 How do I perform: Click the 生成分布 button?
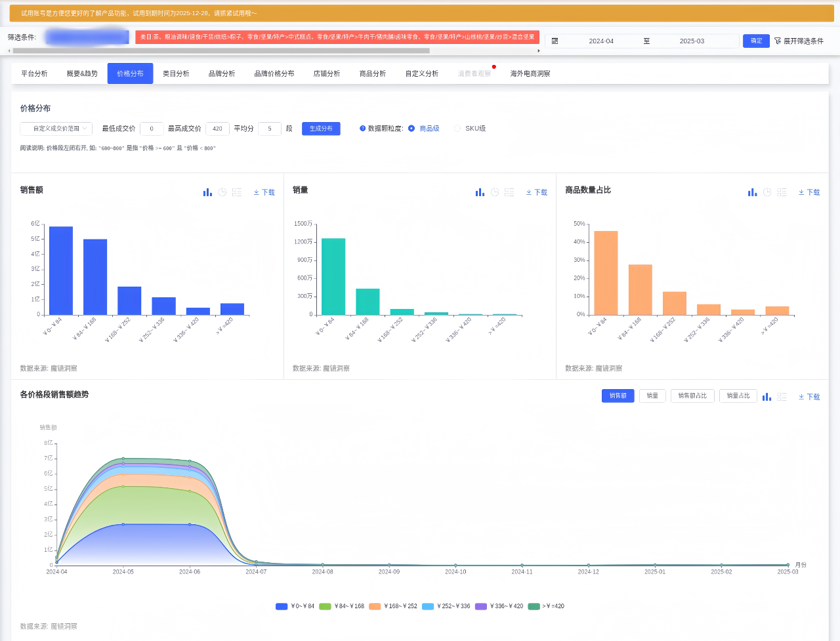point(321,129)
